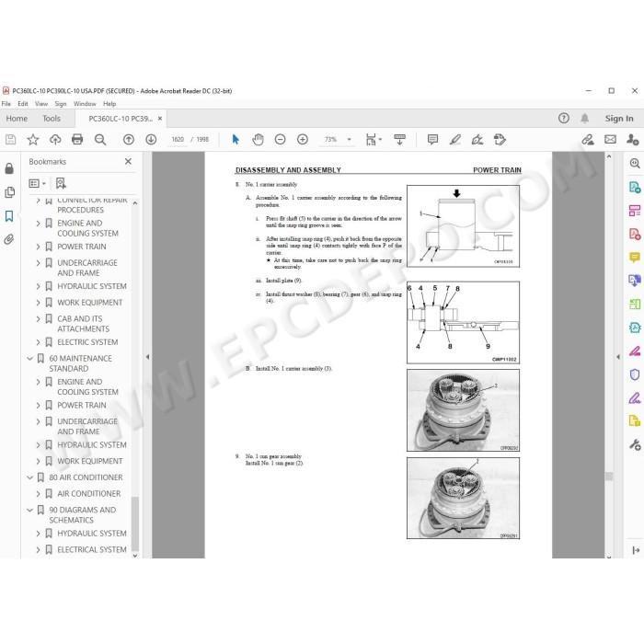Activate the Hand pan tool
The height and width of the screenshot is (644, 644).
pos(258,140)
